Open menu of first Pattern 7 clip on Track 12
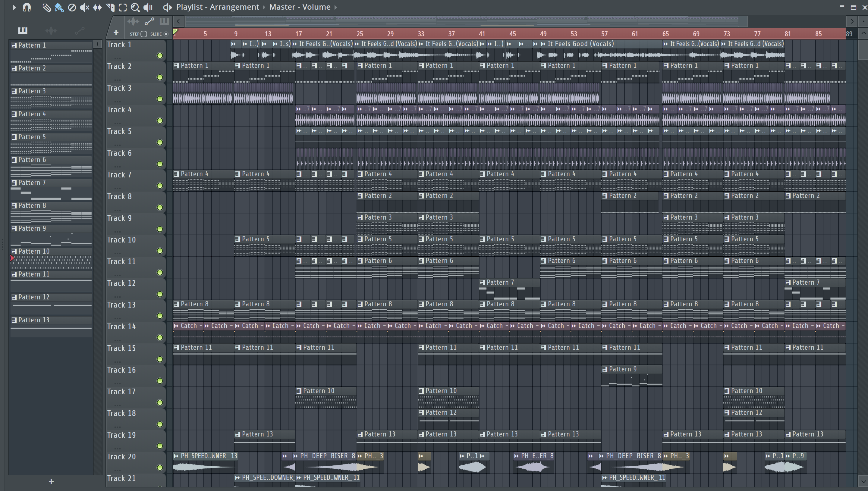 pyautogui.click(x=483, y=283)
